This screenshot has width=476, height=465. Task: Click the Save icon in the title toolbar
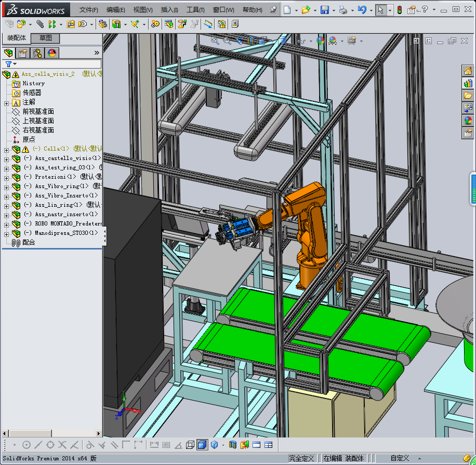(324, 10)
